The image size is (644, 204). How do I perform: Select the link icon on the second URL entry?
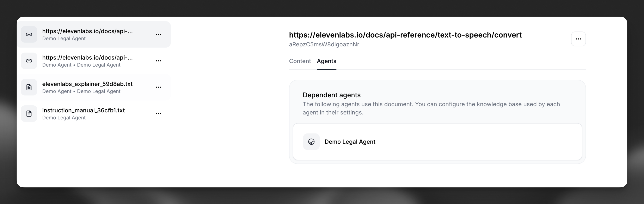[29, 61]
